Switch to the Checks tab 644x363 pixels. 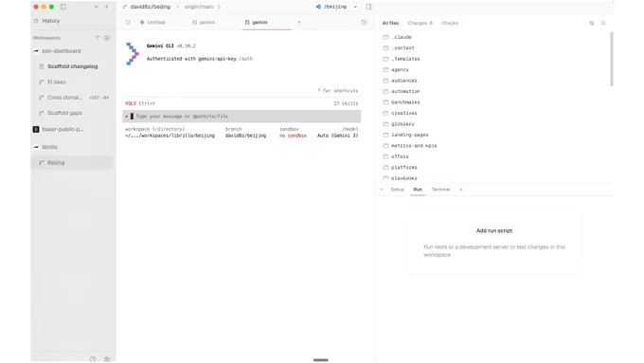tap(450, 23)
